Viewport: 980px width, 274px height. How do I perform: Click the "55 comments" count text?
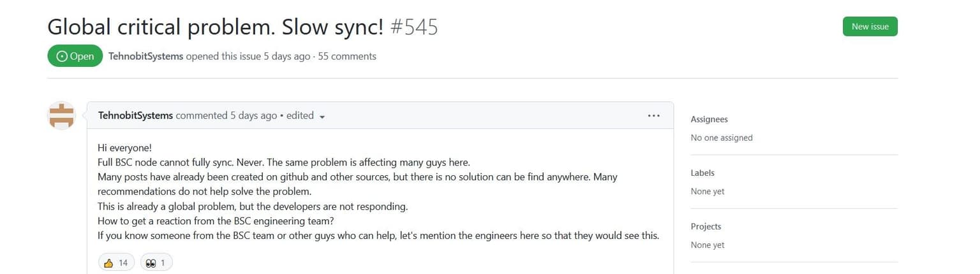tap(347, 56)
